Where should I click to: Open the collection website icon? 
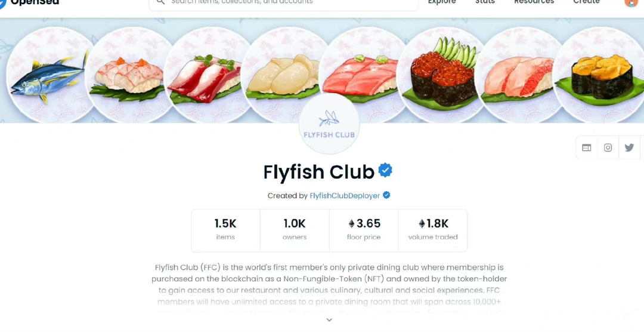click(x=587, y=147)
